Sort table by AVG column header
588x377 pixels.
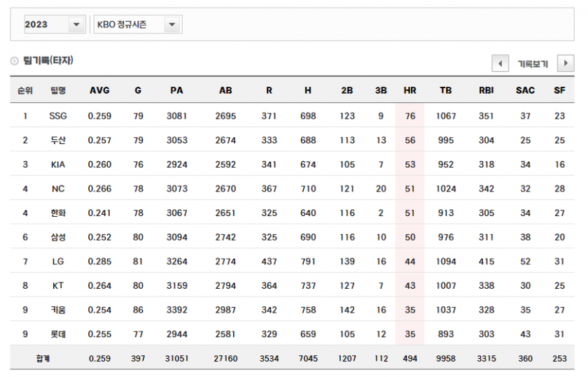(99, 90)
